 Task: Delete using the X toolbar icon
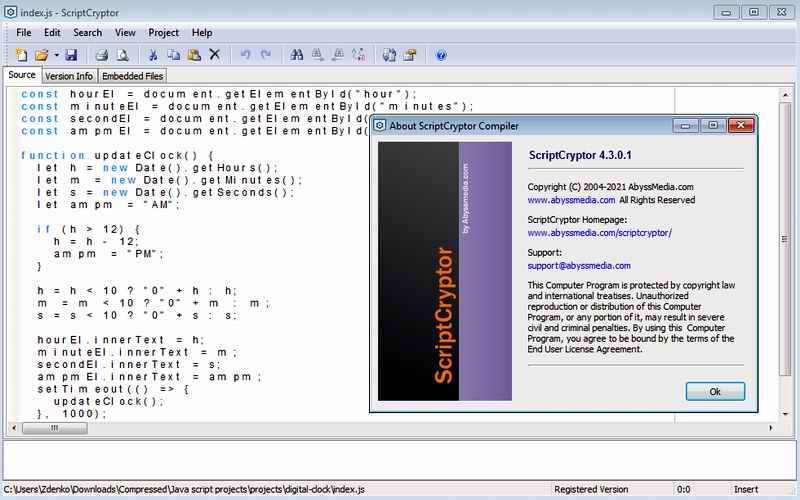click(214, 54)
